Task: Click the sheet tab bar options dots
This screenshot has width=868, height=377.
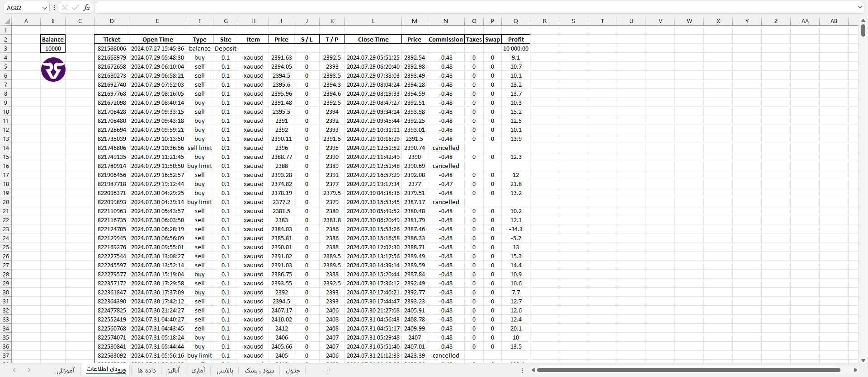Action: point(522,370)
